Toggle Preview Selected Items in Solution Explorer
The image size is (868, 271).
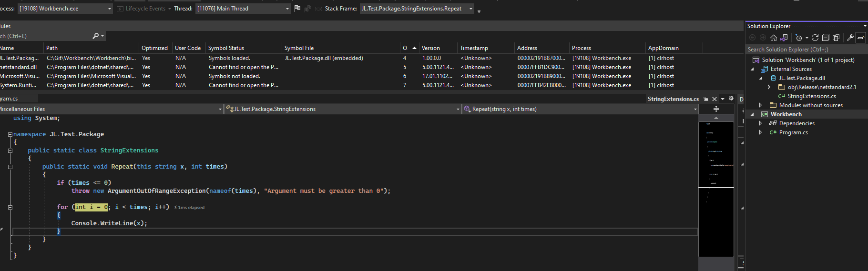(x=861, y=38)
